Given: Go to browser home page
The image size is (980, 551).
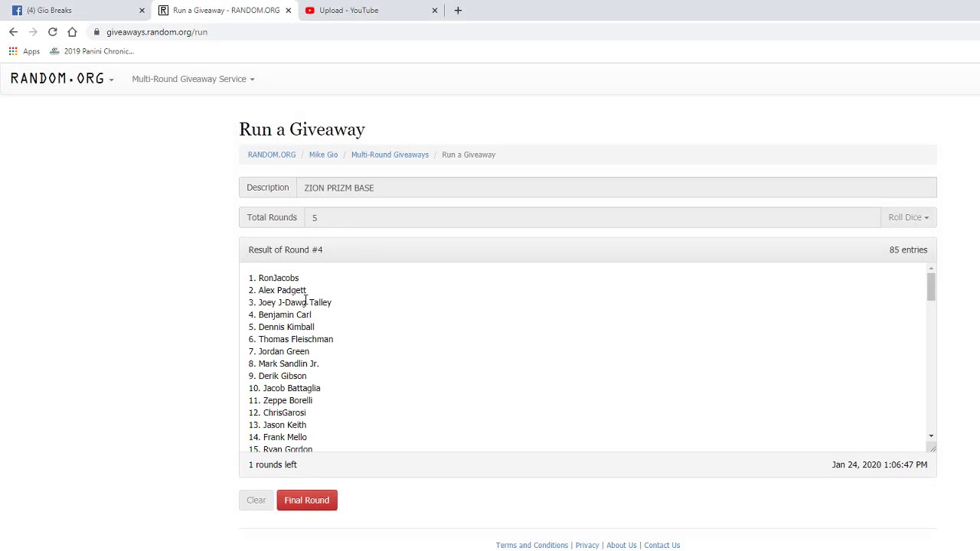Looking at the screenshot, I should 72,32.
